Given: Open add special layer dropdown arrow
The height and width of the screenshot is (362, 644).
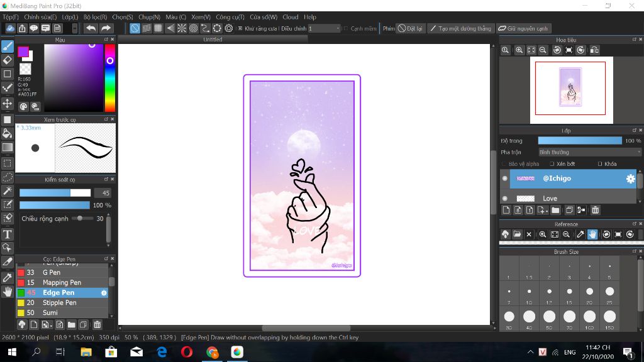Looking at the screenshot, I should tap(543, 210).
